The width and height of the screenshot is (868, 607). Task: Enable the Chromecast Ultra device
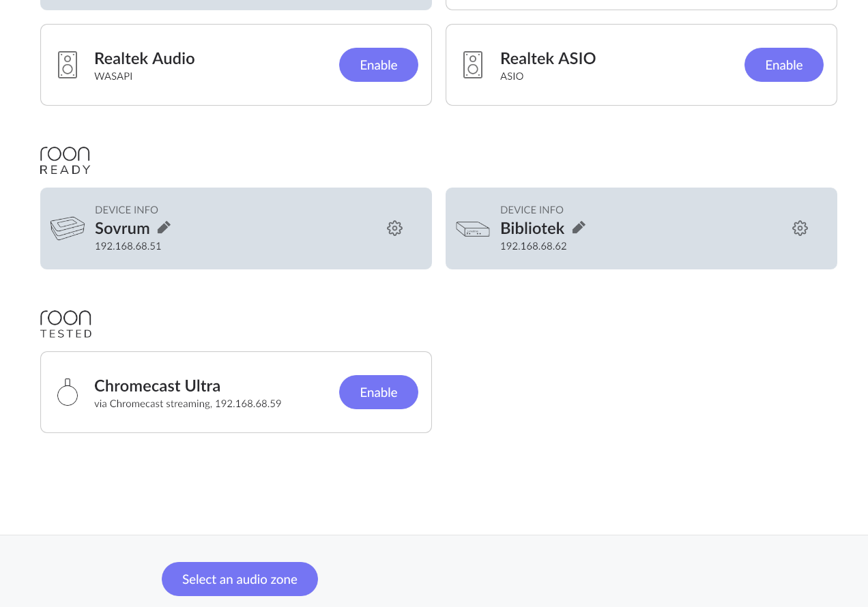pos(379,392)
